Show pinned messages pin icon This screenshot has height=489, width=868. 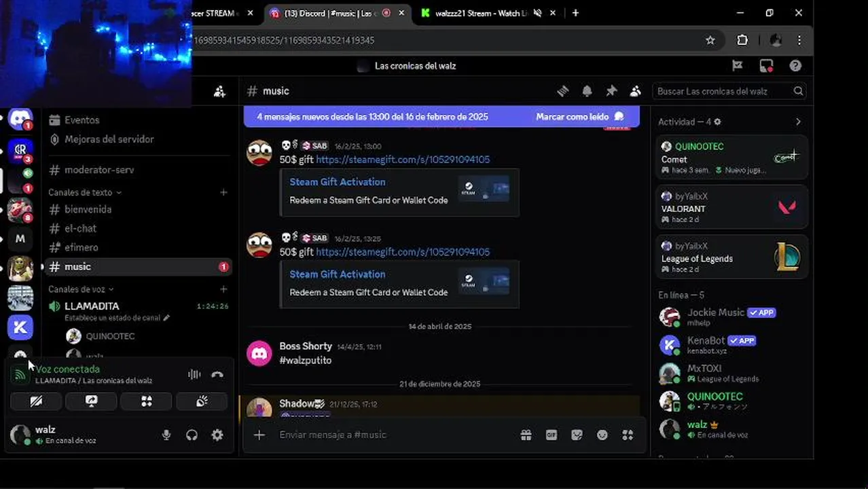tap(611, 91)
